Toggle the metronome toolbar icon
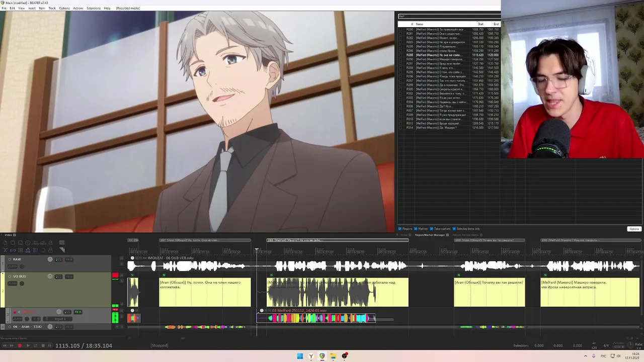 [x=50, y=243]
